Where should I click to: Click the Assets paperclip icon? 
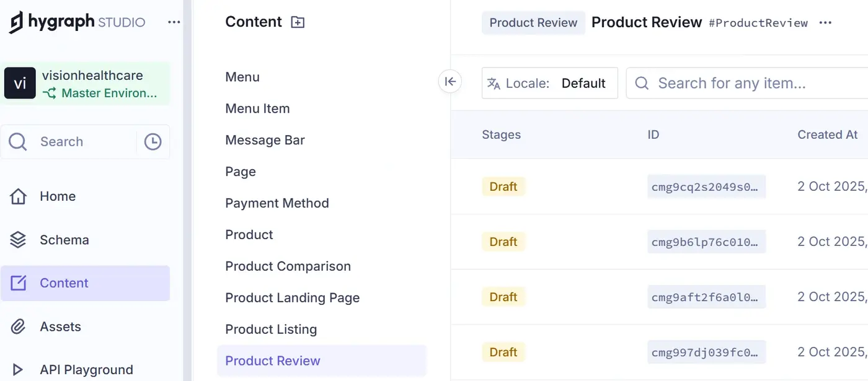point(19,326)
